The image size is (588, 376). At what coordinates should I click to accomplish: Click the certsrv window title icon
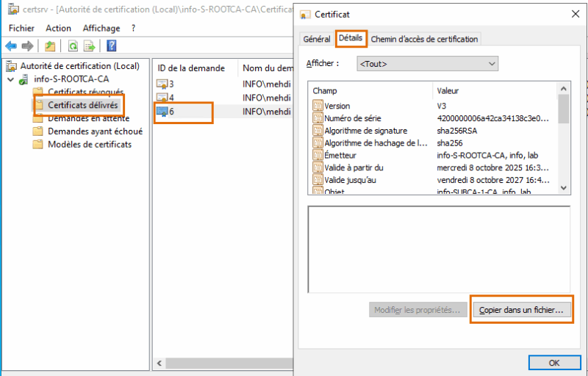(13, 9)
